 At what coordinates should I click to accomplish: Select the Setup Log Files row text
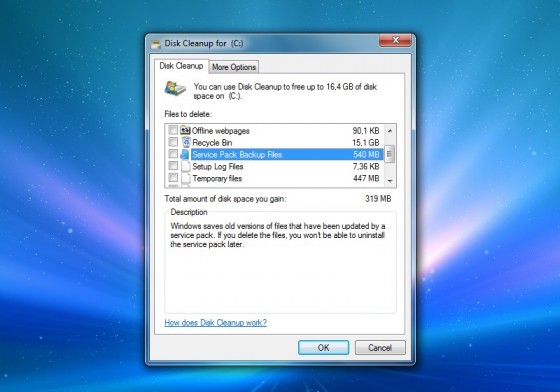tap(218, 166)
